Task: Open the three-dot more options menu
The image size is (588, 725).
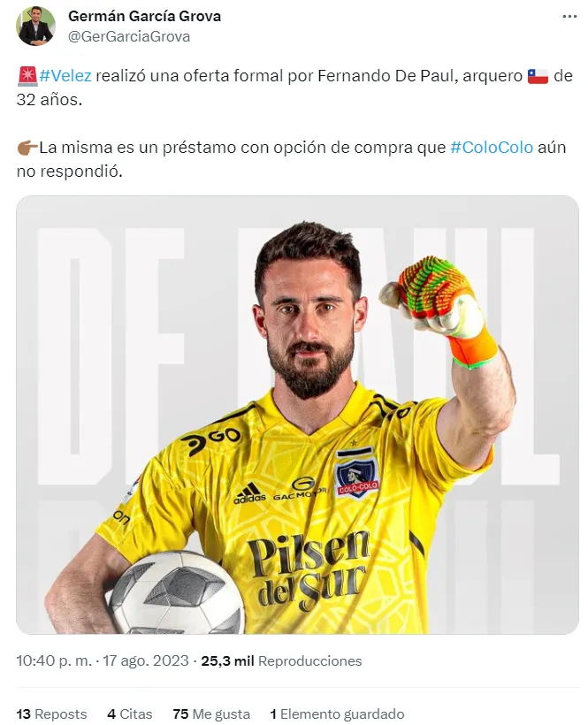Action: [569, 17]
